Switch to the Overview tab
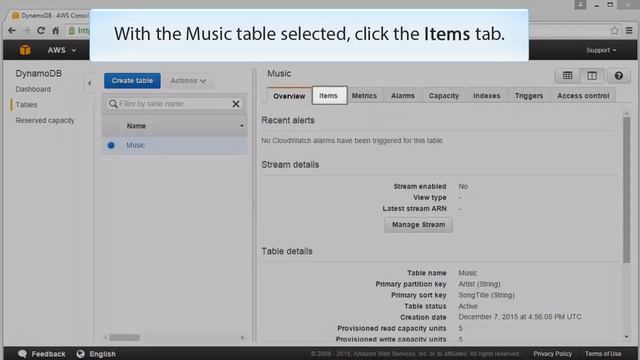The height and width of the screenshot is (360, 640). 289,96
